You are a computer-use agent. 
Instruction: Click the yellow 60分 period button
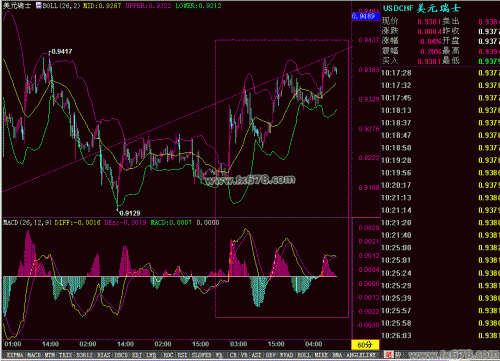coord(365,344)
